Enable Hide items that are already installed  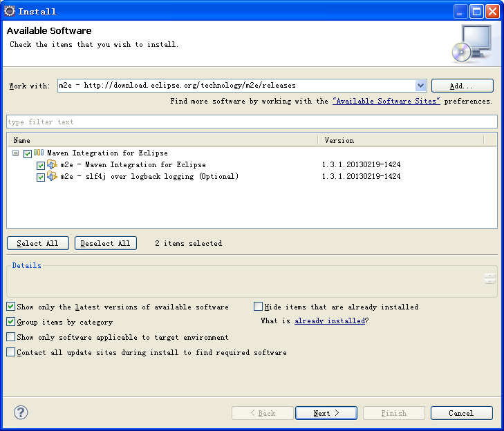click(258, 307)
